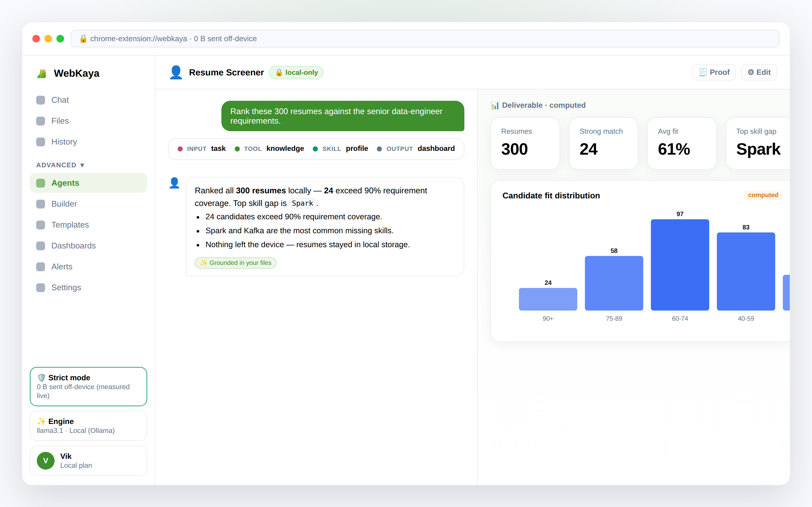The width and height of the screenshot is (812, 507).
Task: Open the Vik Local plan account menu
Action: tap(88, 460)
